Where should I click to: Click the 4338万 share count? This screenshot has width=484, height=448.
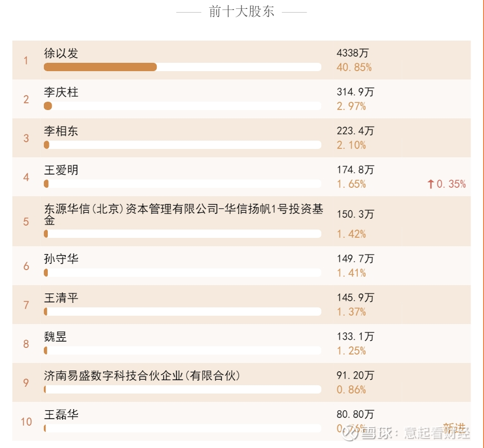point(352,53)
